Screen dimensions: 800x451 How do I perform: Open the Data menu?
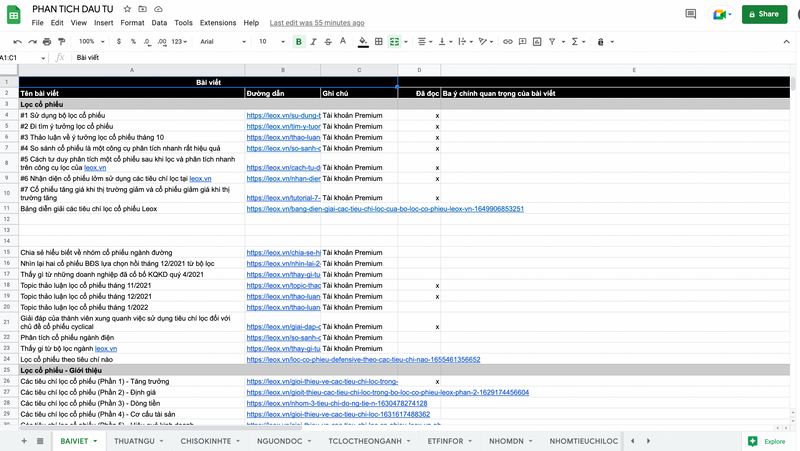pos(159,23)
